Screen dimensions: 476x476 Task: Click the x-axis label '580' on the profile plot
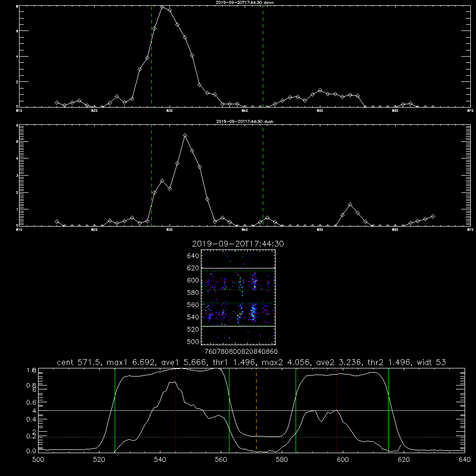pos(282,460)
